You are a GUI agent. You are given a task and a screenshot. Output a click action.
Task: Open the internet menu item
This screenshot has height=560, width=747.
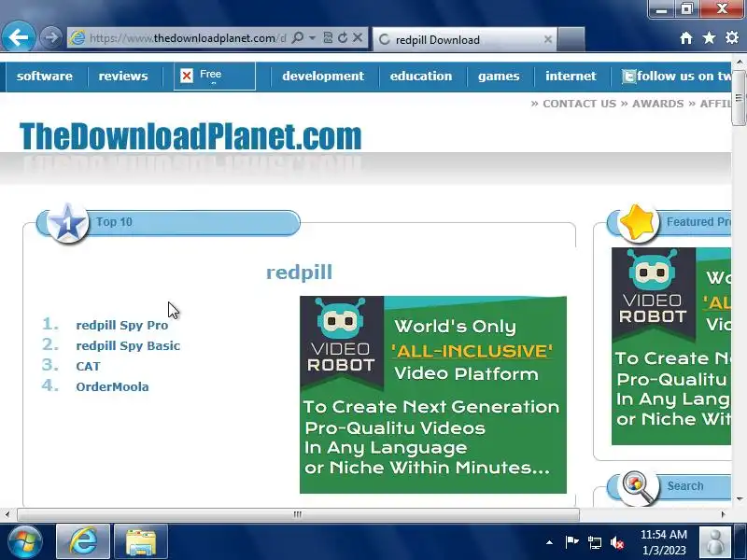pos(571,77)
